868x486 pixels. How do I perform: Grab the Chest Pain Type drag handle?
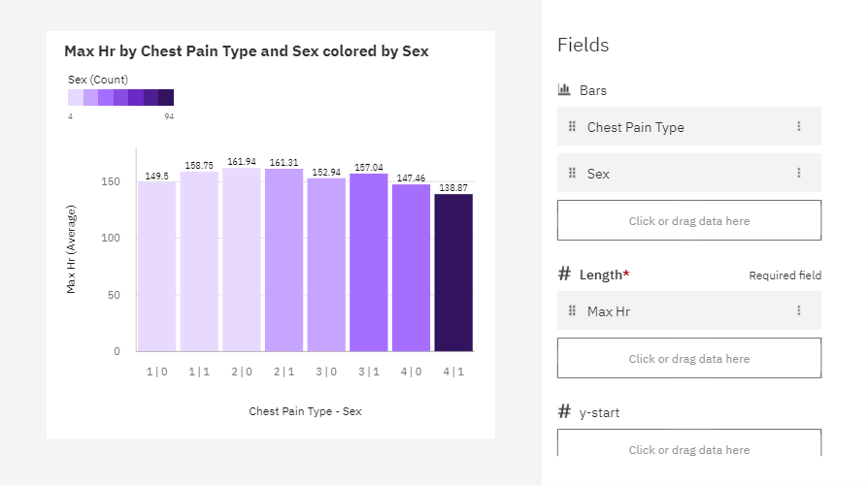[x=573, y=127]
